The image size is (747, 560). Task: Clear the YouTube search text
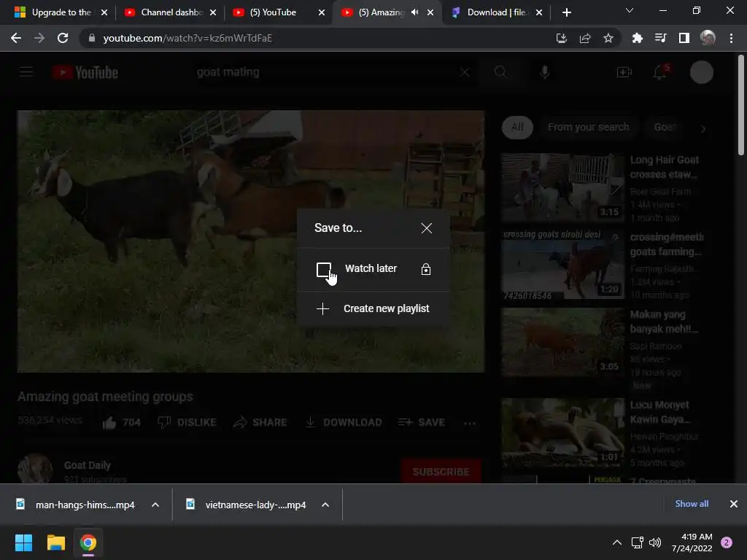pos(465,72)
